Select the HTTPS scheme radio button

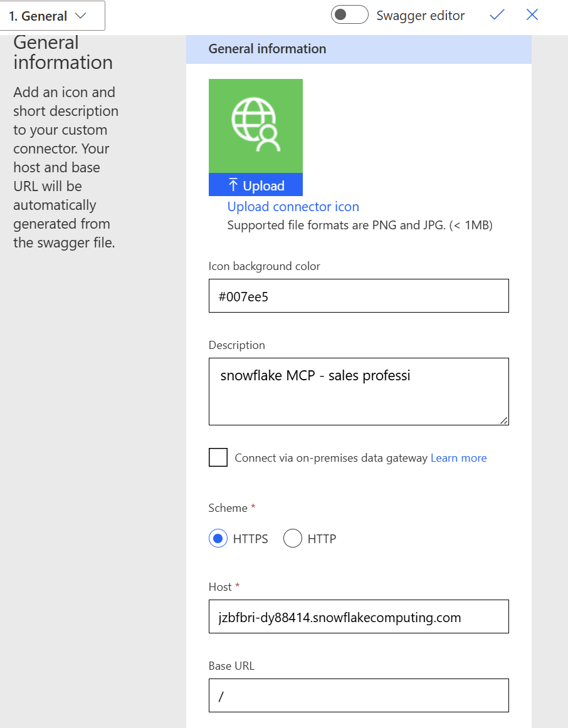click(x=218, y=538)
